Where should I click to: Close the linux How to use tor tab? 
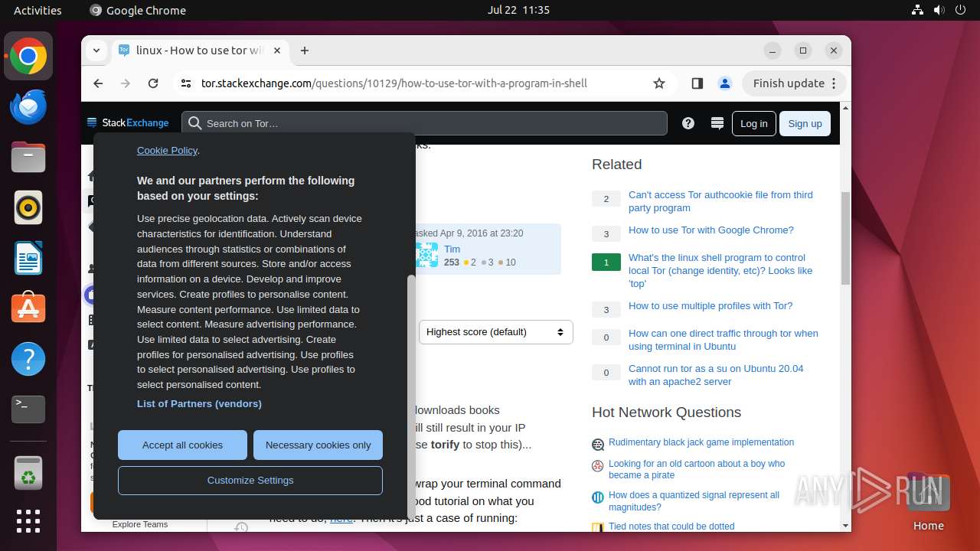(277, 51)
